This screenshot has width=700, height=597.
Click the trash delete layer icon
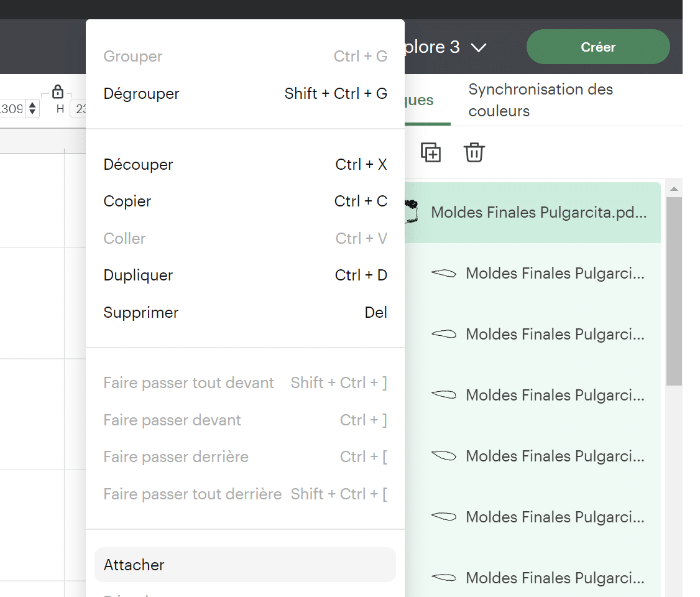click(x=474, y=153)
